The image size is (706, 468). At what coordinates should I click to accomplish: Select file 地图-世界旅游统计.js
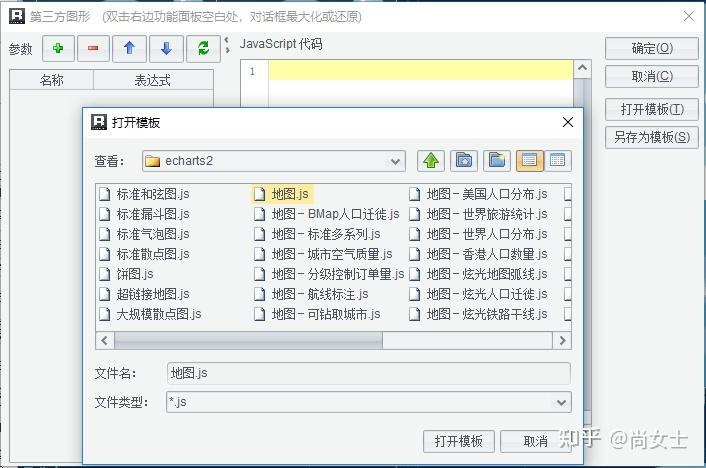point(479,214)
